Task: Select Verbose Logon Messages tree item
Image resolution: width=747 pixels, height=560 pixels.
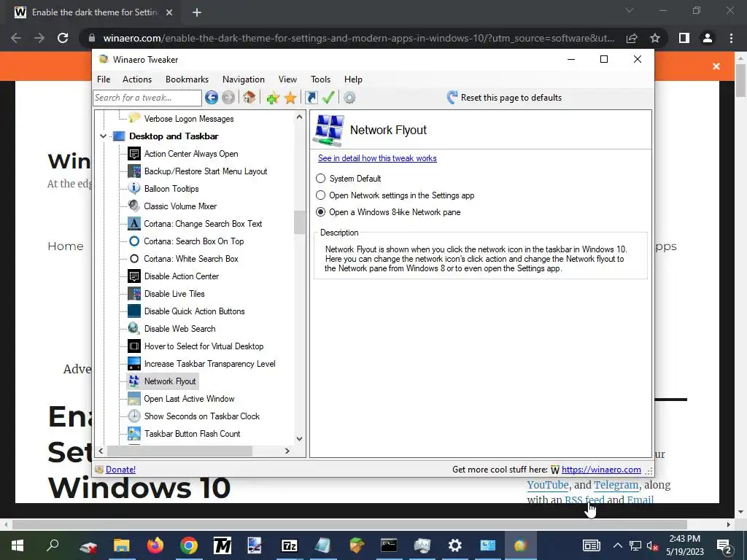Action: 189,119
